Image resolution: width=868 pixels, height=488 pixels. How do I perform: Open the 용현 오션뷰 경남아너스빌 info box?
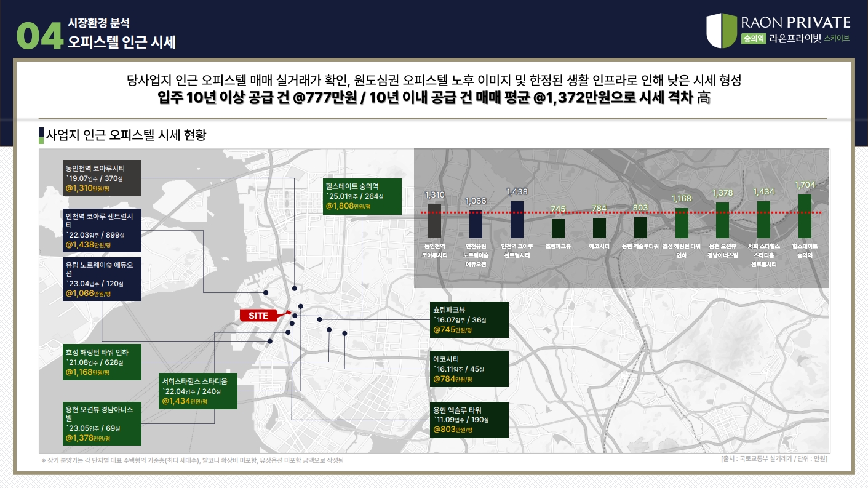coord(102,423)
